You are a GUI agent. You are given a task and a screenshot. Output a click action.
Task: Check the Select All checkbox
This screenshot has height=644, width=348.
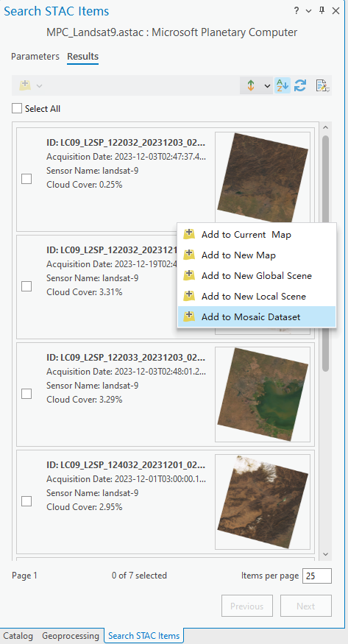(x=17, y=108)
